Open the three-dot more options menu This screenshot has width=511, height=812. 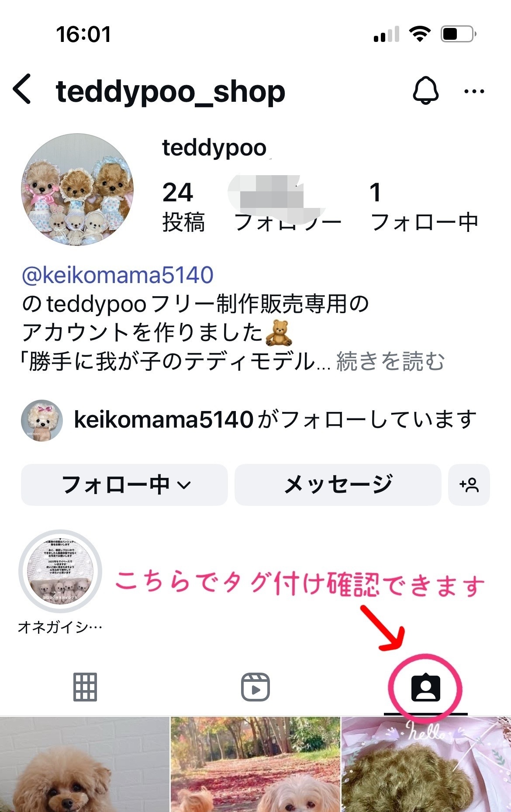(x=474, y=91)
